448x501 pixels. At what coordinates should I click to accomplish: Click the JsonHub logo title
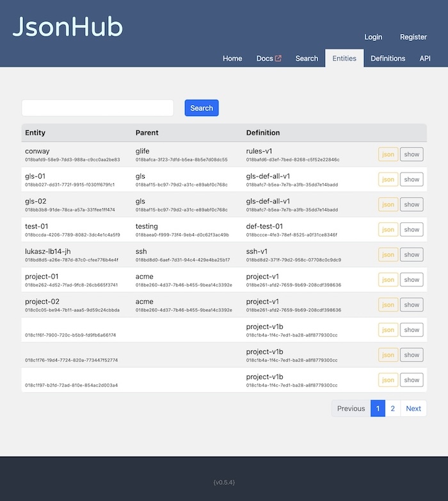[x=67, y=26]
